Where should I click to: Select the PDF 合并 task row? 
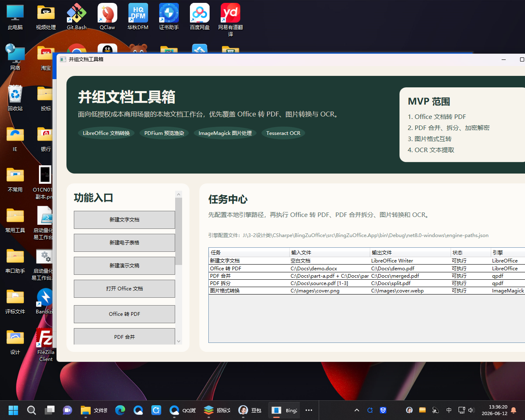tap(367, 276)
